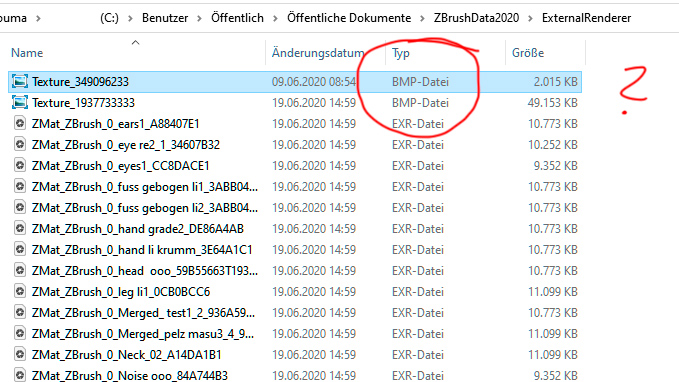Select ZMat_ZBrush_0_ears1_A88407E1 file name
Viewport: 679px width, 382px height.
(x=115, y=123)
